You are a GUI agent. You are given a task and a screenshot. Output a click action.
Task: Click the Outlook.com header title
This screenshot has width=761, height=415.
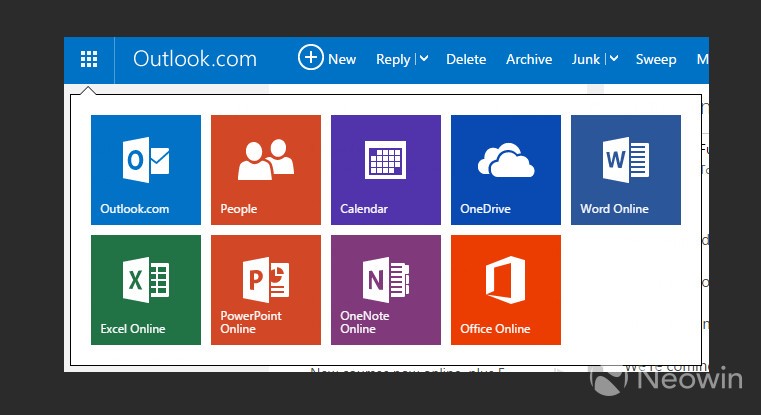pyautogui.click(x=195, y=59)
